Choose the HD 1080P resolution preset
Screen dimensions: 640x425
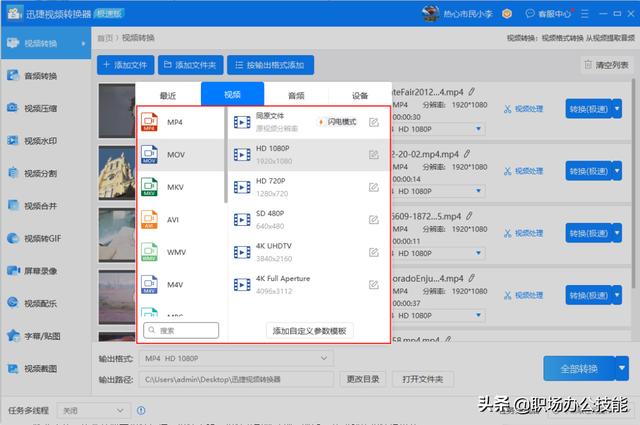(308, 155)
